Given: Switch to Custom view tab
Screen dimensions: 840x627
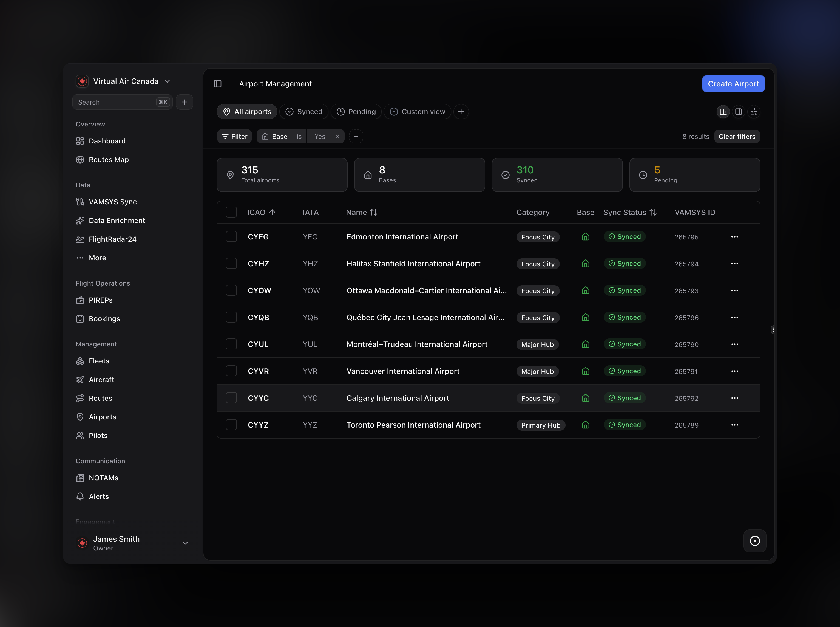Looking at the screenshot, I should point(417,112).
